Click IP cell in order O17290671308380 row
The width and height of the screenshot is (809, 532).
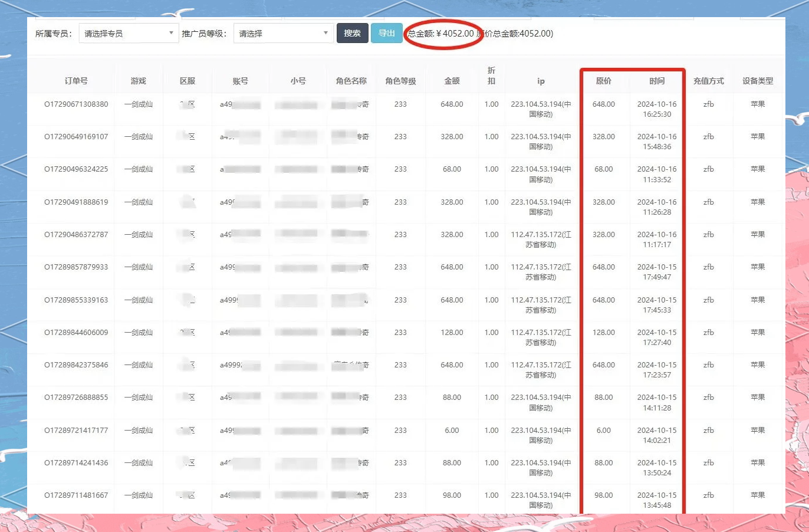click(x=541, y=109)
